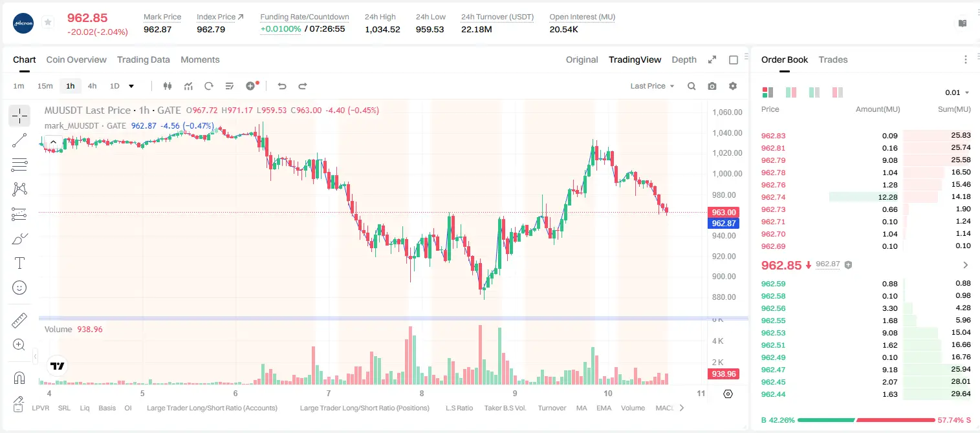Screen dimensions: 980x433
Task: Add MU to favorites with star icon
Action: click(x=48, y=23)
